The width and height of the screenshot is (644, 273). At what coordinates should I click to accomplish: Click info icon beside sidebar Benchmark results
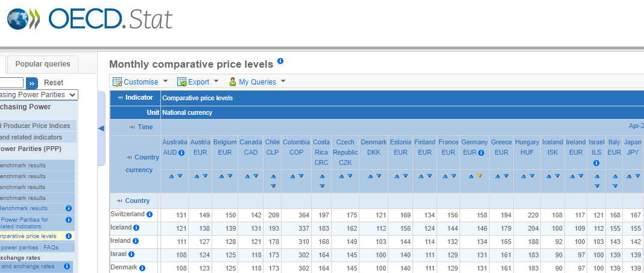(69, 208)
